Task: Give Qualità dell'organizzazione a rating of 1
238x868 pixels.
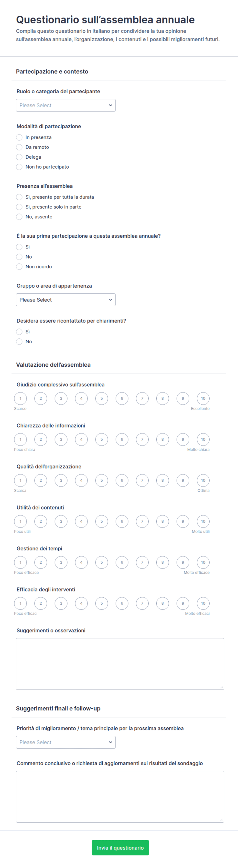Action: click(x=20, y=480)
